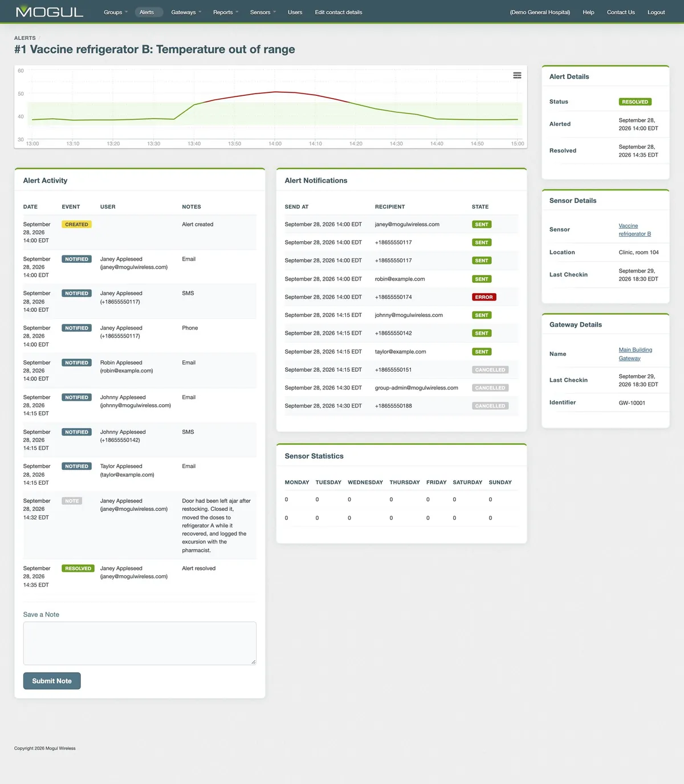Click the Sensor Statistics heading
684x784 pixels.
(x=314, y=456)
